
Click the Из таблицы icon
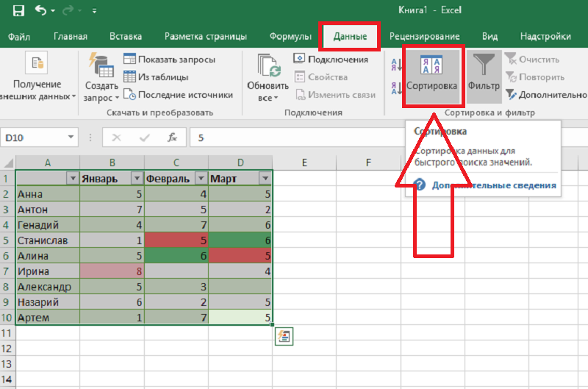(x=129, y=77)
